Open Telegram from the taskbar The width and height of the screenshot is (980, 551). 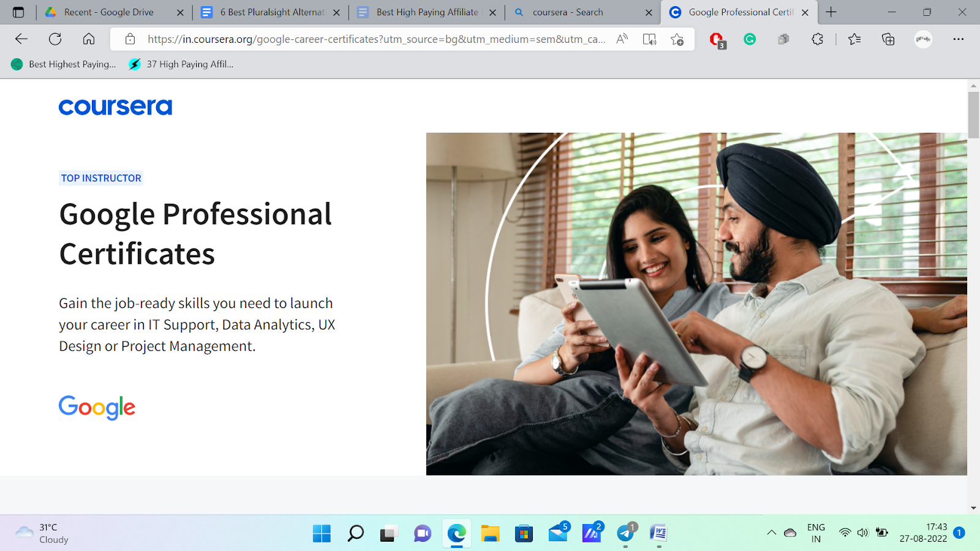click(627, 532)
